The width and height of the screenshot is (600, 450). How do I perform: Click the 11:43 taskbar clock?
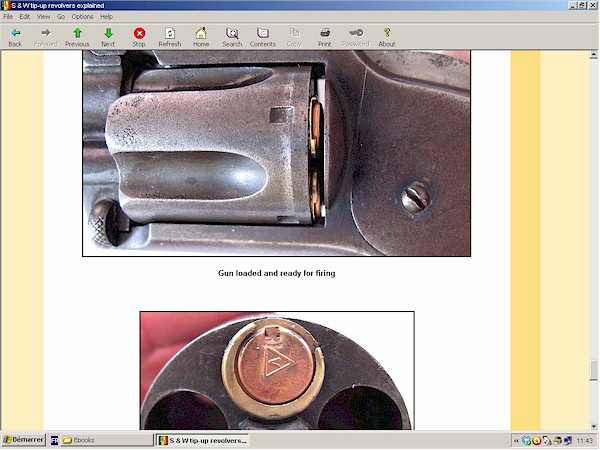click(585, 441)
